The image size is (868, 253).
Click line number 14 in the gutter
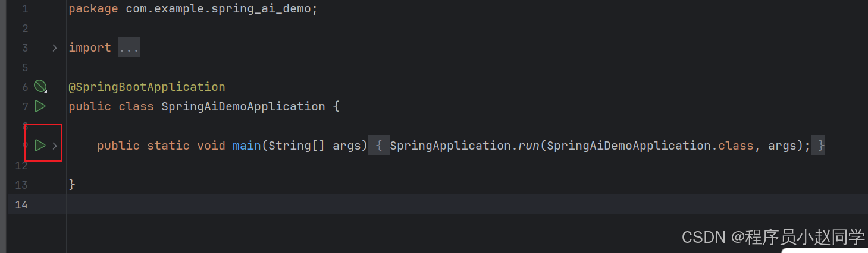pos(21,204)
